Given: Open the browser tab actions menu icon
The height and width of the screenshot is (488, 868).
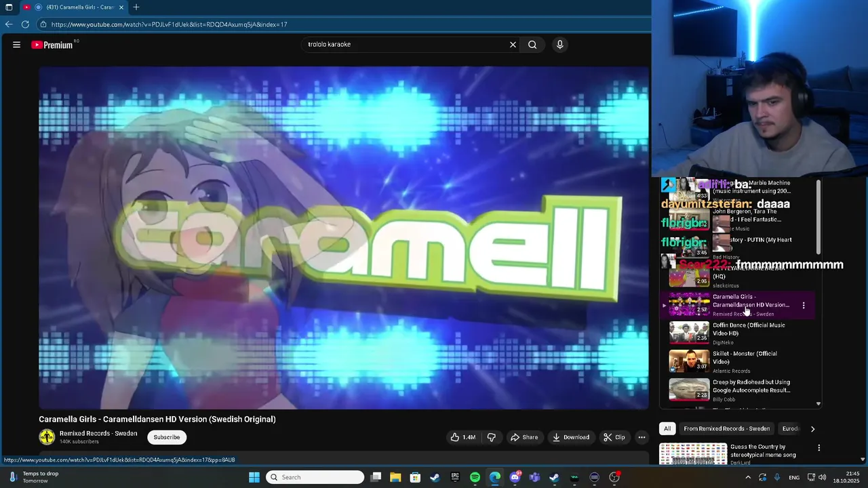Looking at the screenshot, I should [x=9, y=7].
